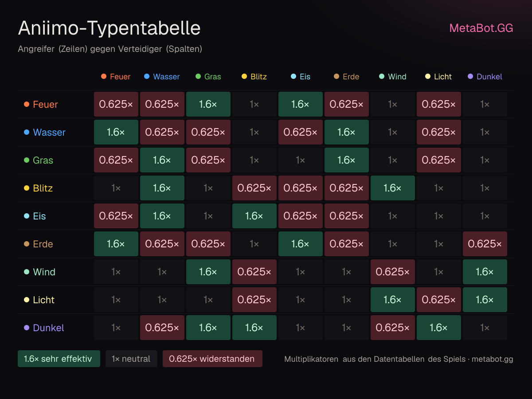Image resolution: width=532 pixels, height=399 pixels.
Task: Click the Dunkel attacker row label
Action: point(44,328)
